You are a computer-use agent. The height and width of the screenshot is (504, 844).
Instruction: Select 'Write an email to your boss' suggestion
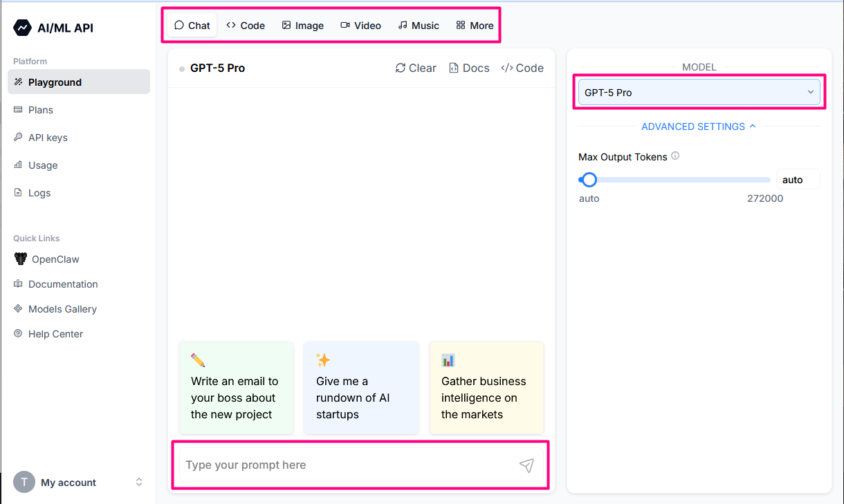[x=237, y=388]
